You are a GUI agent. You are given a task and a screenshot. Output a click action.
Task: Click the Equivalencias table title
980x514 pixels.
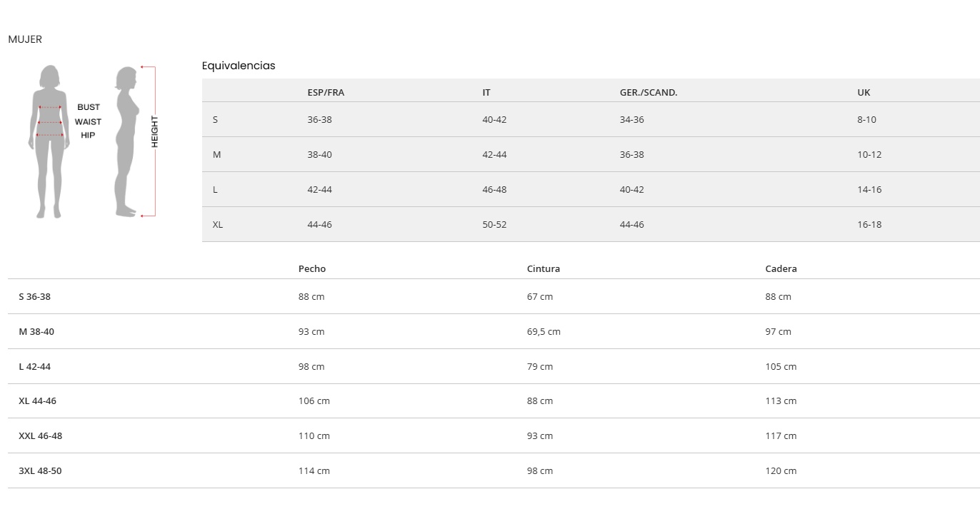coord(239,66)
